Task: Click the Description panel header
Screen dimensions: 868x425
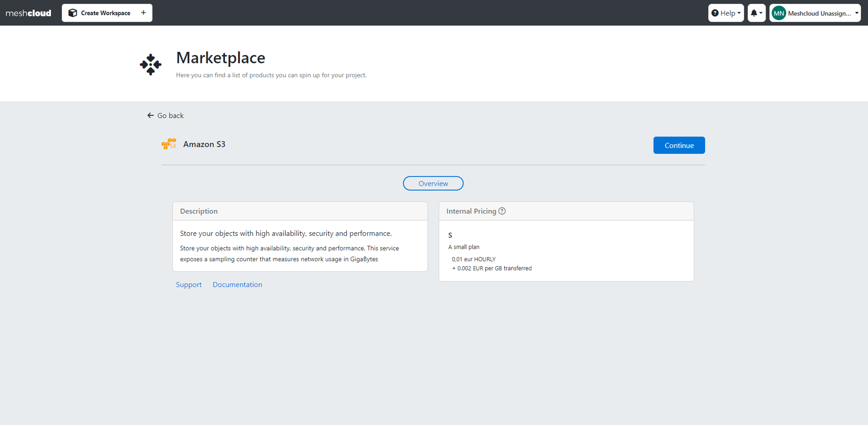Action: pos(300,211)
